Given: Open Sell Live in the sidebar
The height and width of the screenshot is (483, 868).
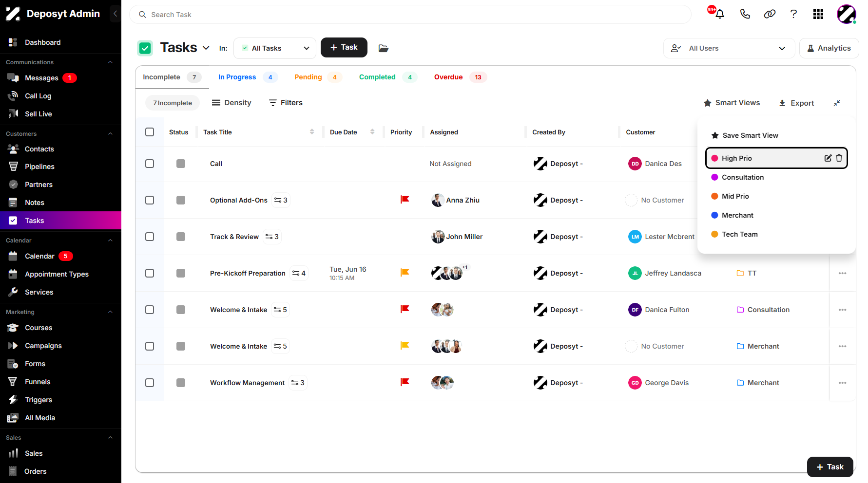Looking at the screenshot, I should point(38,114).
